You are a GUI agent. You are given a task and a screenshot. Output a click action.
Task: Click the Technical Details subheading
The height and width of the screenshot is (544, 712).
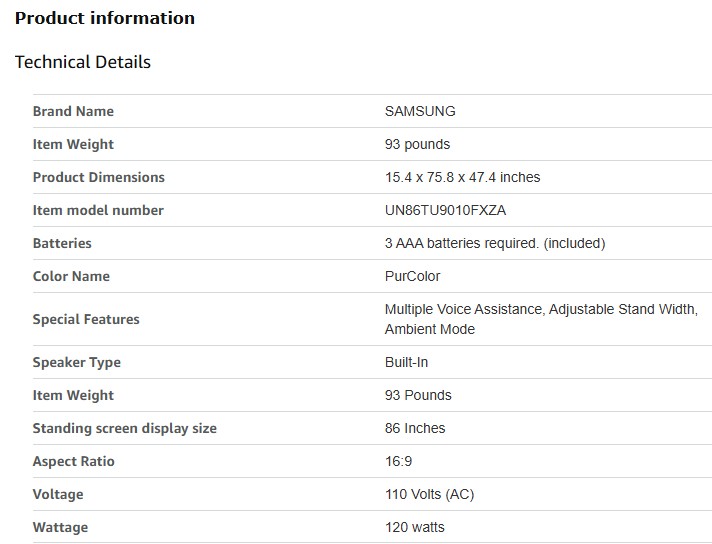[x=83, y=62]
